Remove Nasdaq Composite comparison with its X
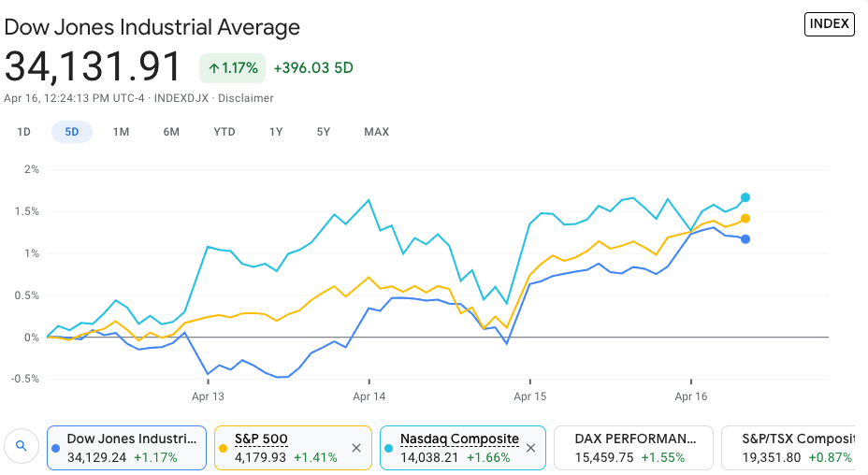868x475 pixels. (530, 448)
